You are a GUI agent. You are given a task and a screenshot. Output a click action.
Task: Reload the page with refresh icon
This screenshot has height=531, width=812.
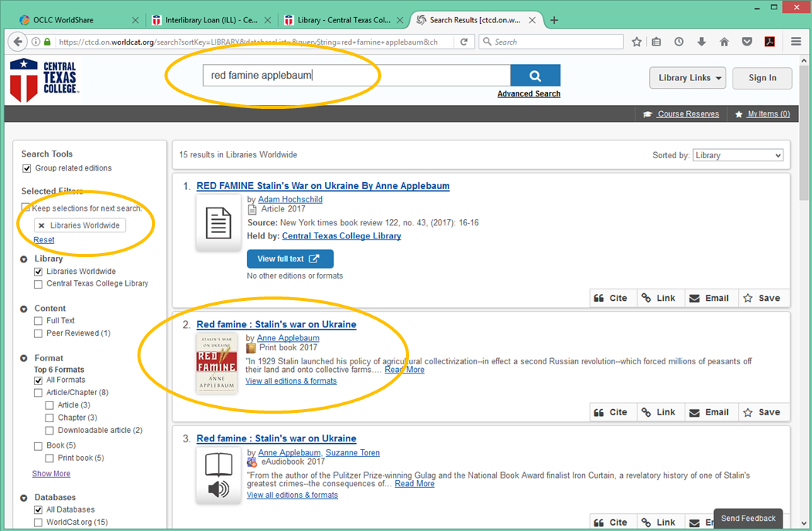pos(464,42)
